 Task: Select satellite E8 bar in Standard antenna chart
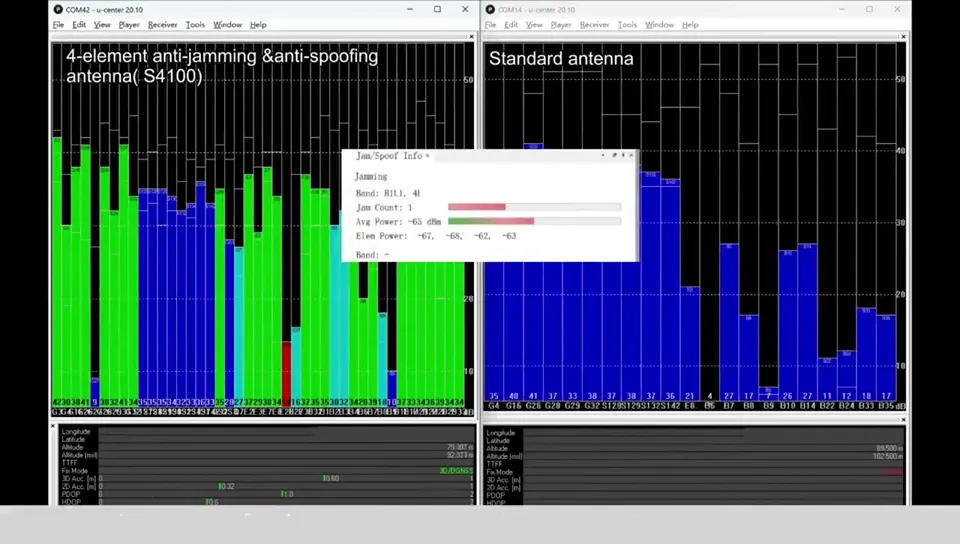690,343
